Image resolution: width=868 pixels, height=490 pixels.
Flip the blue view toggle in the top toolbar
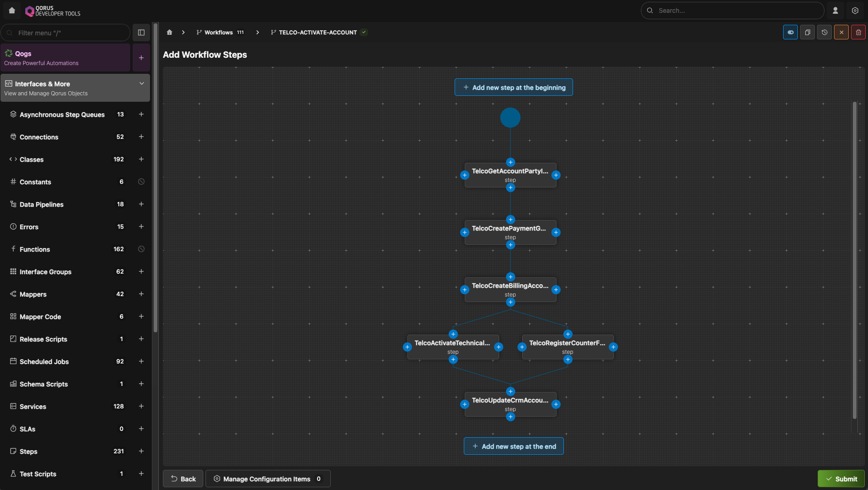coord(790,32)
